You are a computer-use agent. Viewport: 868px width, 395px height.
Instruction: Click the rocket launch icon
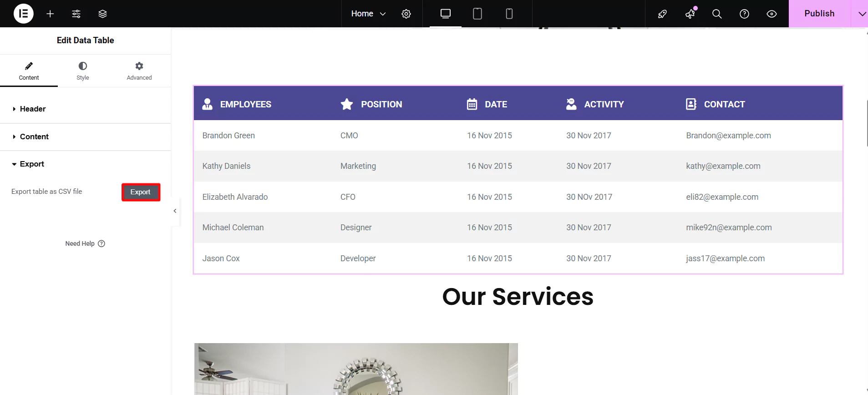pos(662,14)
